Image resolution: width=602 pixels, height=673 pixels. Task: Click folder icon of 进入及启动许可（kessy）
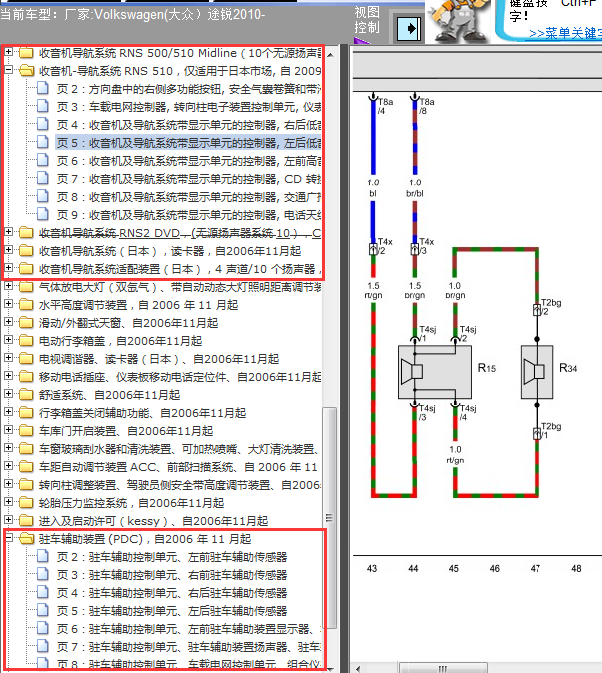point(26,521)
